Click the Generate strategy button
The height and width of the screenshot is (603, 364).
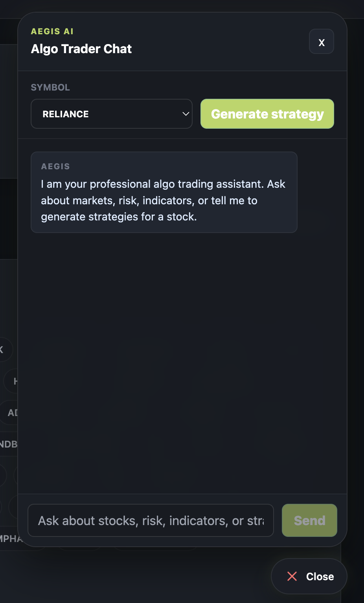[x=267, y=114]
